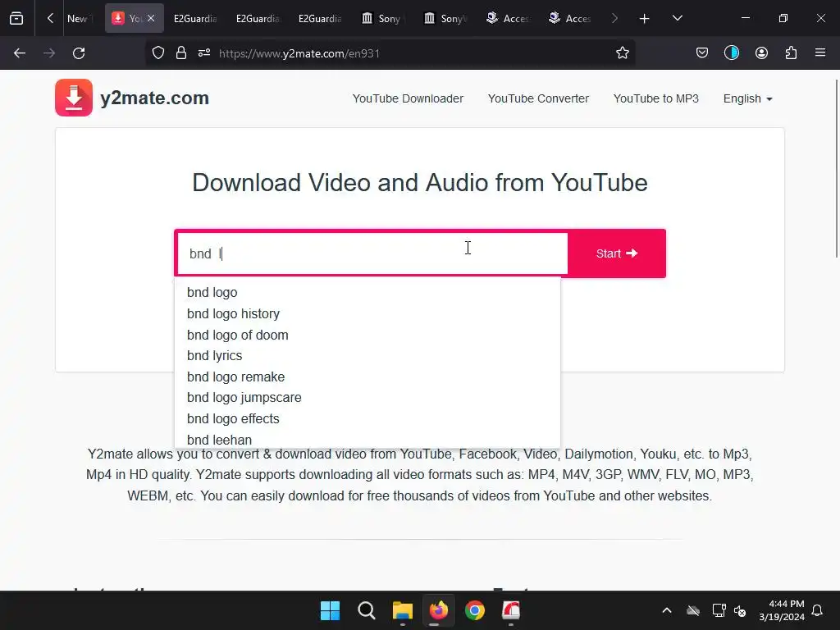This screenshot has width=840, height=630.
Task: Open Windows taskbar Search
Action: [367, 610]
